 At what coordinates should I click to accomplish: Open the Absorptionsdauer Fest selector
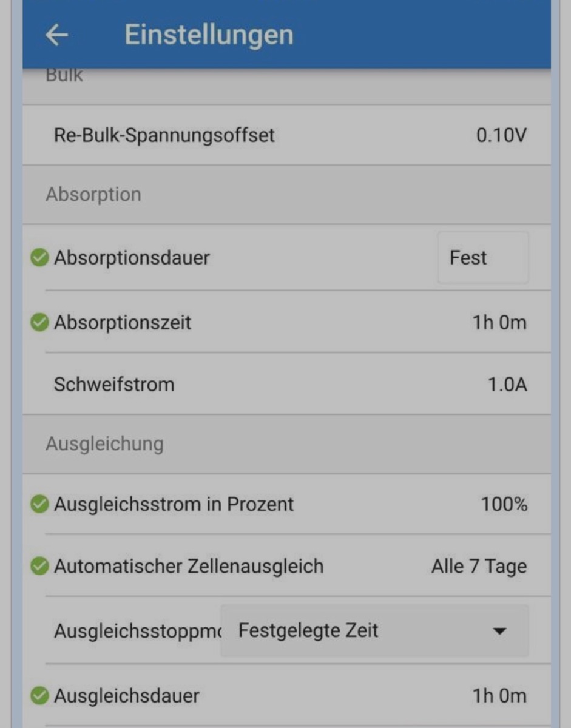click(x=482, y=258)
